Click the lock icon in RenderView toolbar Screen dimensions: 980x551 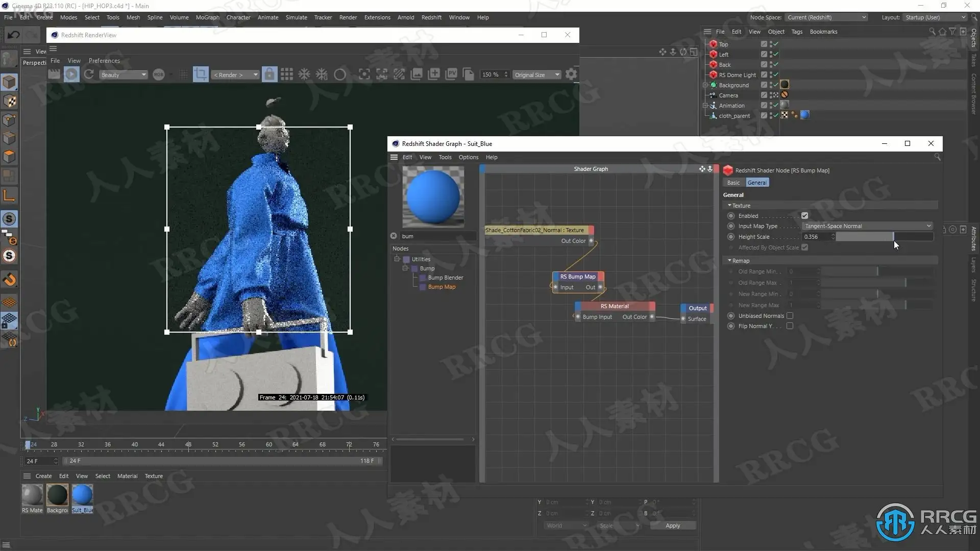tap(269, 74)
